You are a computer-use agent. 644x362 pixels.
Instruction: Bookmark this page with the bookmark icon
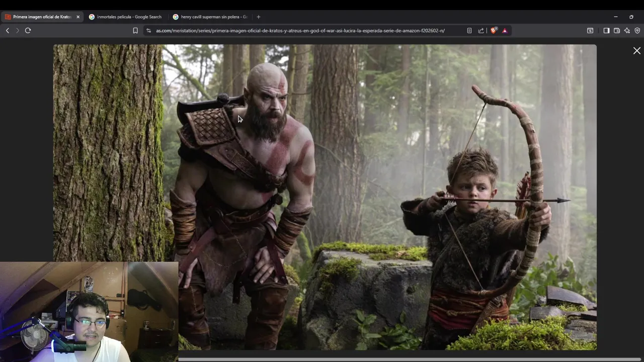[x=135, y=31]
